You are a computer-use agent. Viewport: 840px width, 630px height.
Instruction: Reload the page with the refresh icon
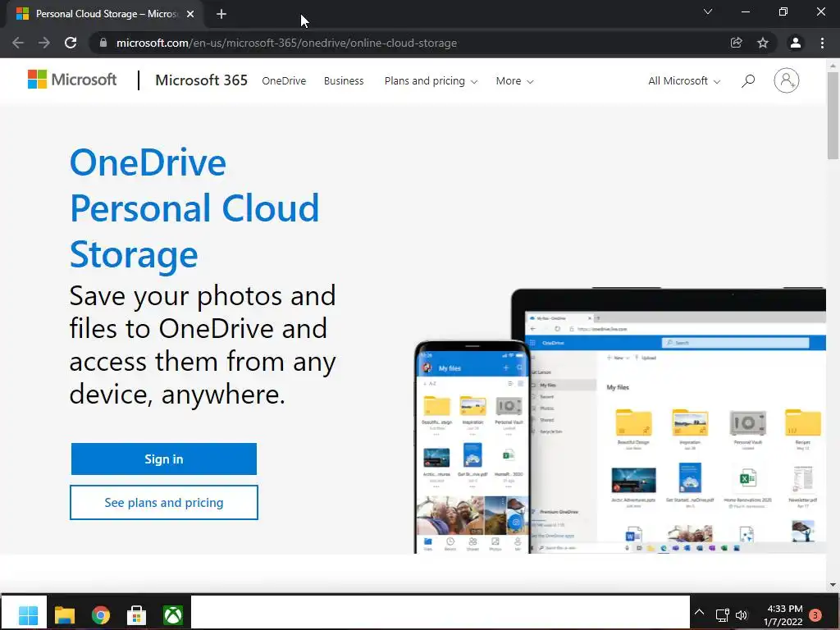coord(71,43)
